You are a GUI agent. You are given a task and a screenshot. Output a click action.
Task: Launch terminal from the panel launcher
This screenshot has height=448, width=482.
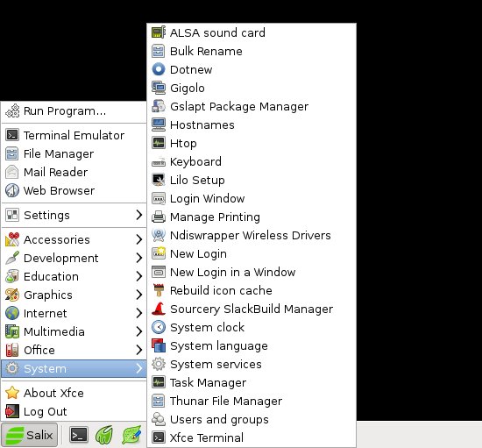(x=79, y=435)
